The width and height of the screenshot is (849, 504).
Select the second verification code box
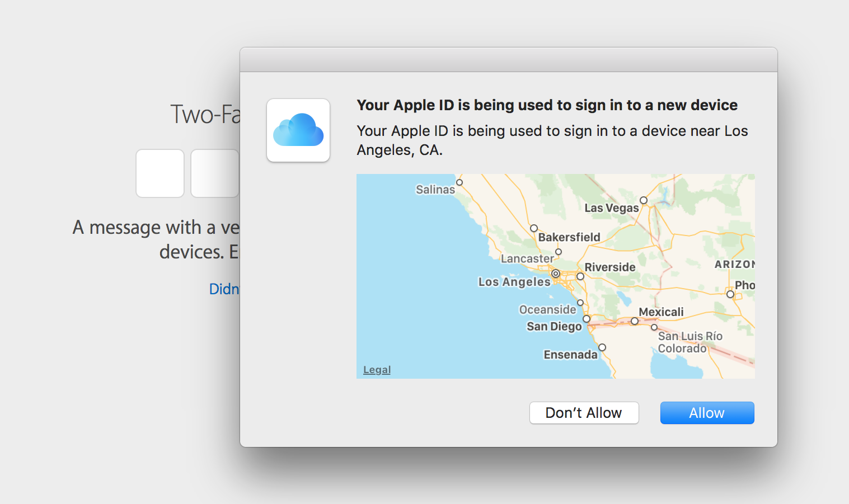pyautogui.click(x=215, y=173)
